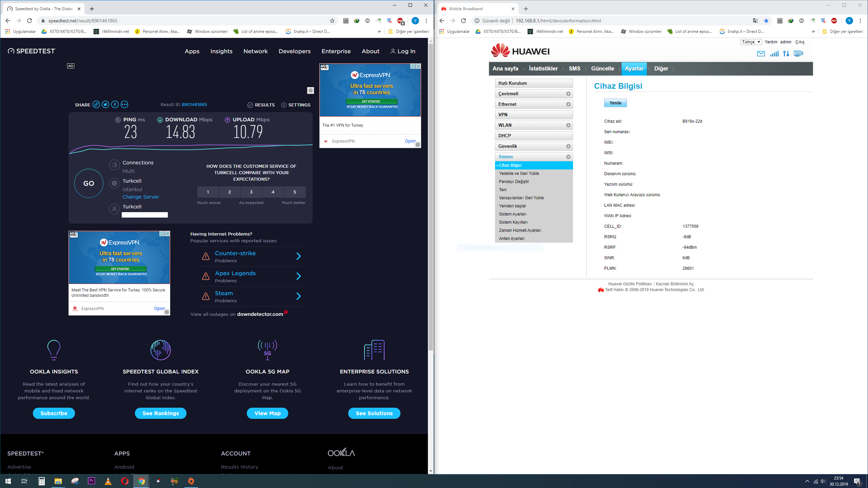Open Windows Start menu
This screenshot has height=488, width=868.
coord(8,481)
